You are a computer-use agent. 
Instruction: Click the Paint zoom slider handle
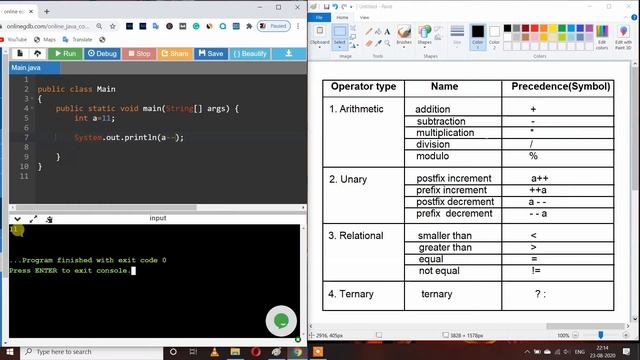click(x=600, y=335)
